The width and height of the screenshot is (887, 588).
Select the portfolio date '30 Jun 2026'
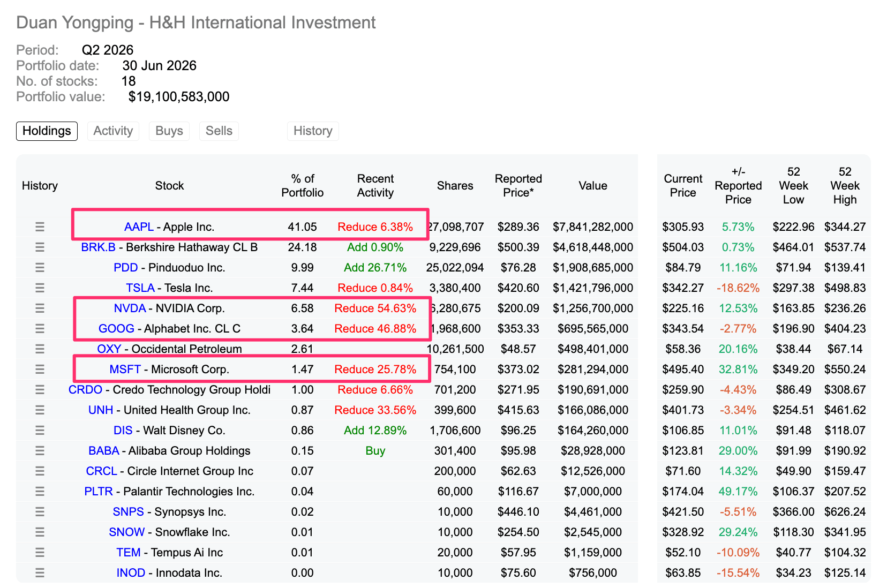coord(160,66)
